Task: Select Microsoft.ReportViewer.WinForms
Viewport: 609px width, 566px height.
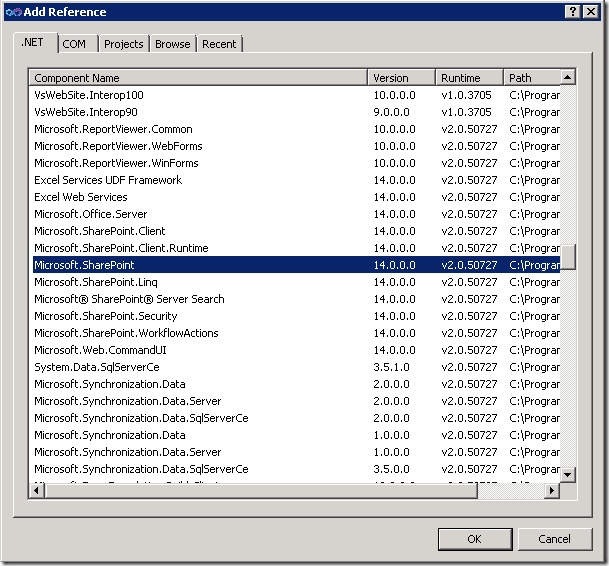Action: [296, 163]
